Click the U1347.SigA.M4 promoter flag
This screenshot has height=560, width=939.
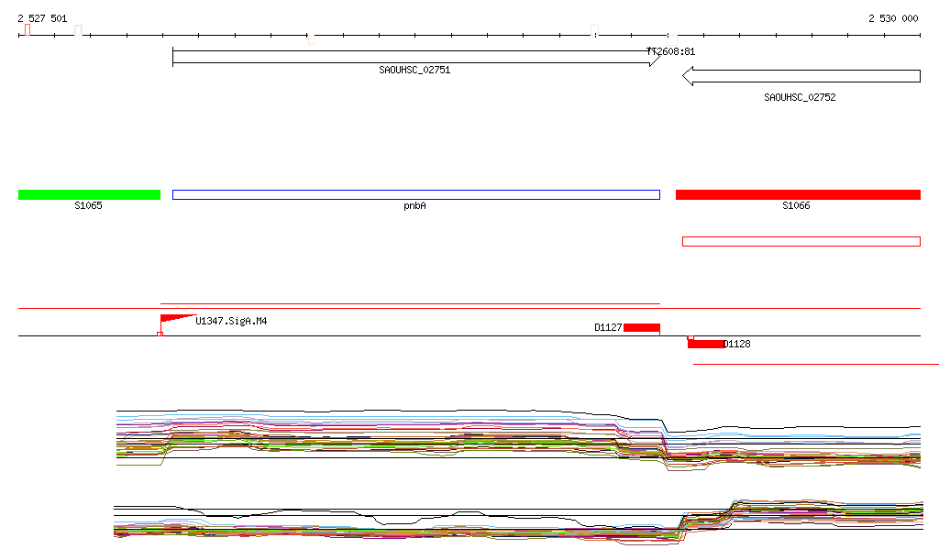point(177,319)
